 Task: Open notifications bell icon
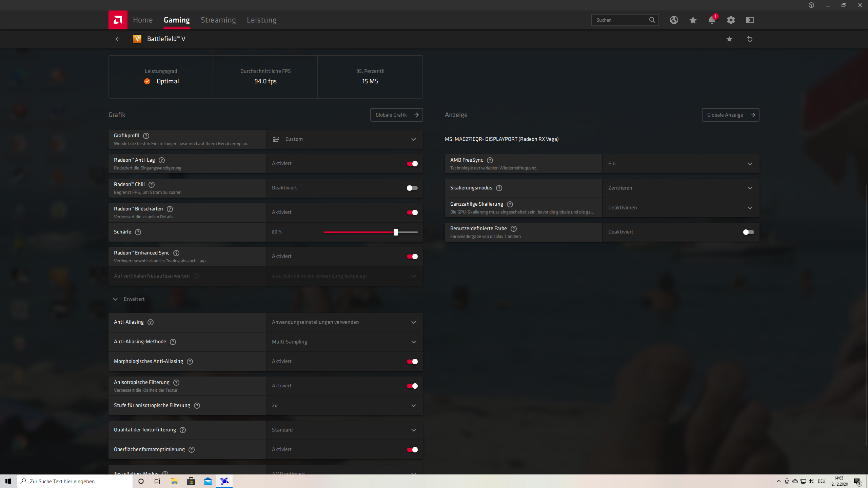tap(712, 20)
